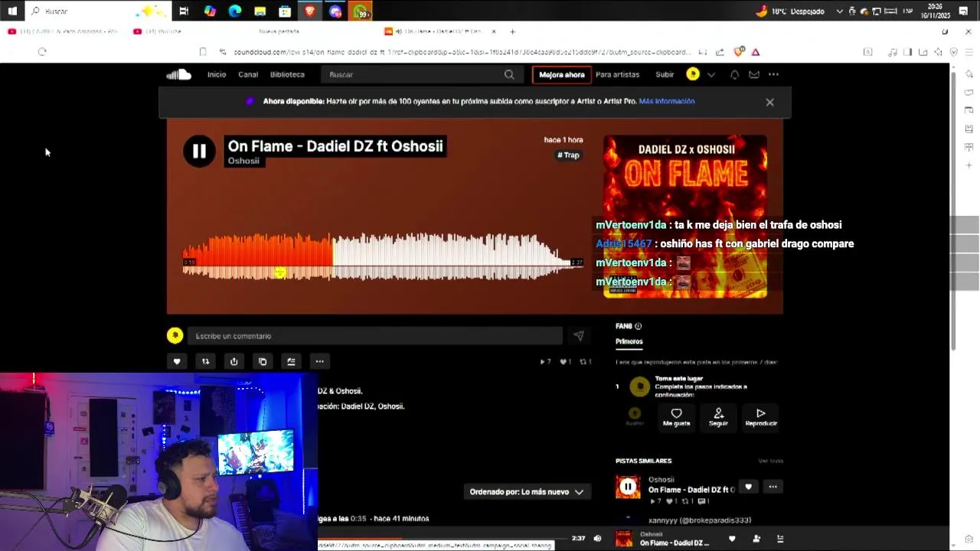Open the Ordenado por: Lo más nuevo dropdown
Image resolution: width=980 pixels, height=551 pixels.
(527, 492)
